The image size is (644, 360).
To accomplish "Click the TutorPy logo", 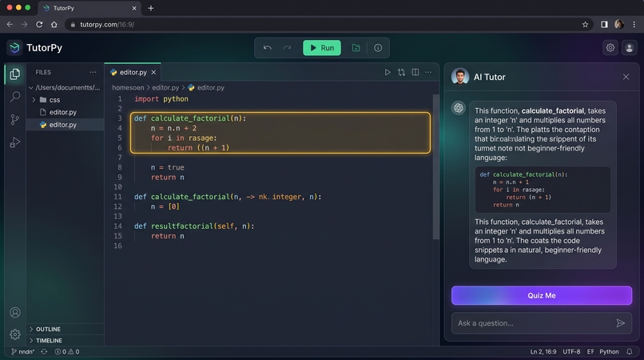I will [x=15, y=48].
